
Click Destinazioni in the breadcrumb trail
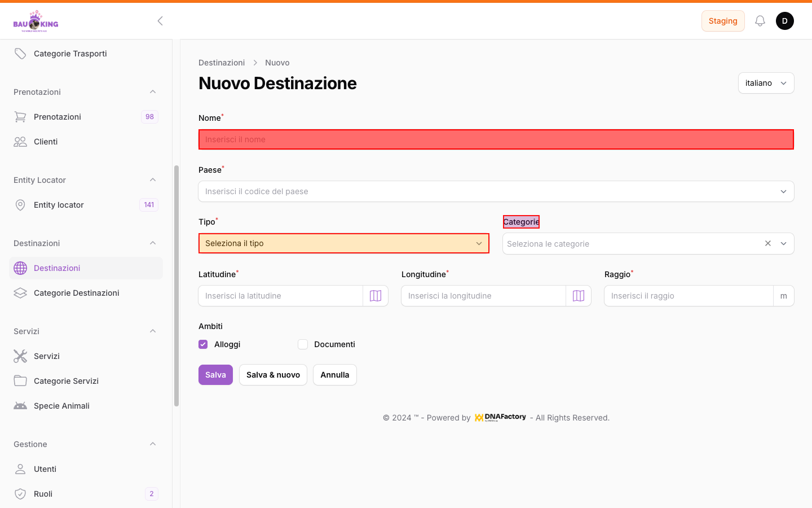pos(222,62)
